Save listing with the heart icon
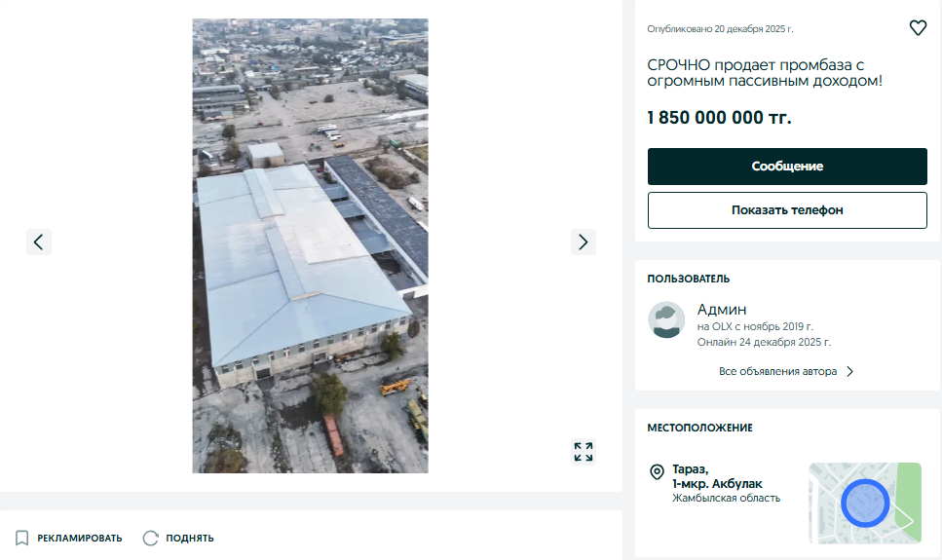 coord(918,27)
